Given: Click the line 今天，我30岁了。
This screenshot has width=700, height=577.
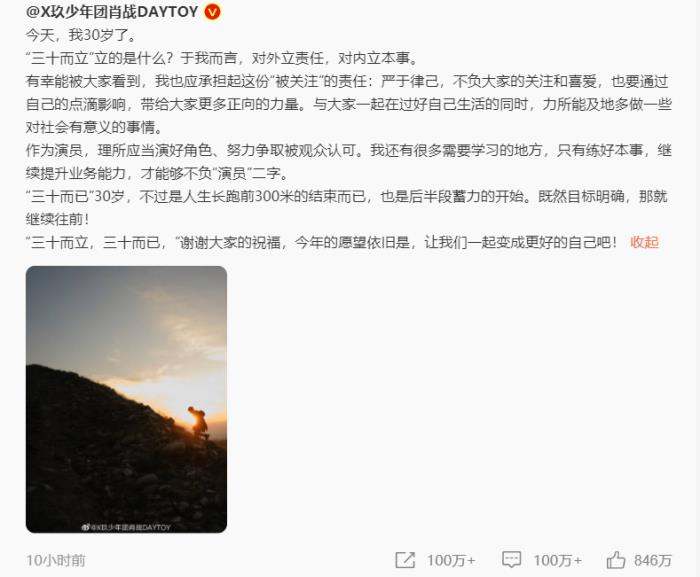Looking at the screenshot, I should click(x=82, y=35).
